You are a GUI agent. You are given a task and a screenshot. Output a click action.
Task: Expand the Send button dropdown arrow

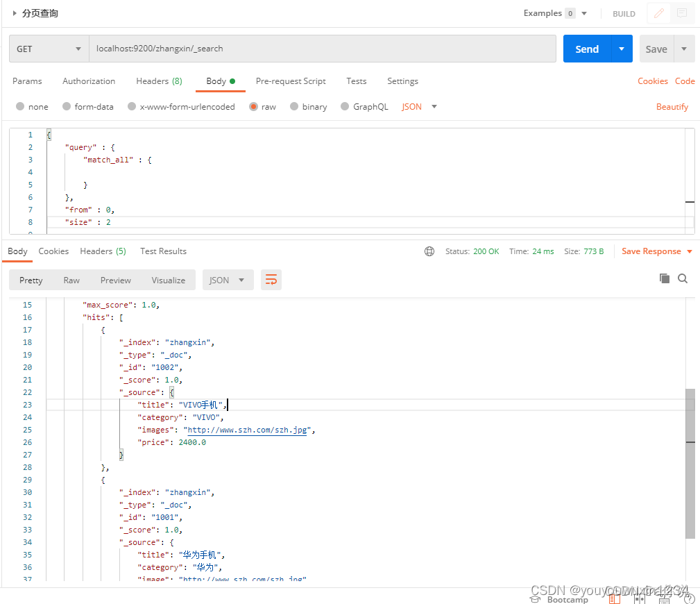click(622, 49)
